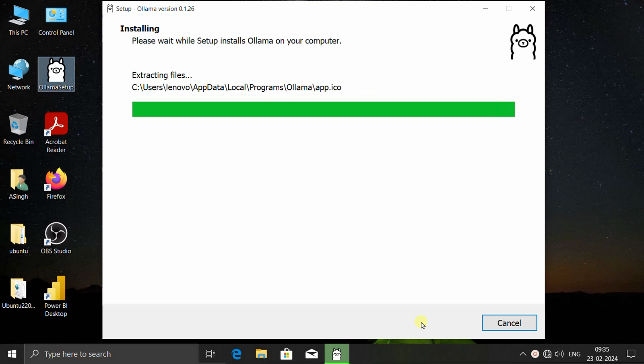
Task: Click the Ollama installer taskbar icon
Action: coord(337,354)
